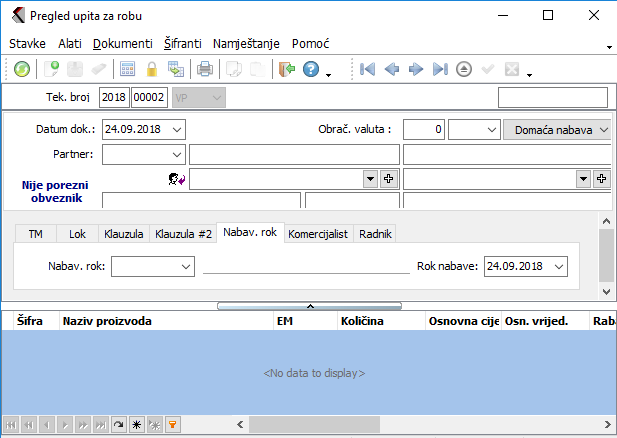This screenshot has height=438, width=617.
Task: Click the orange filter icon in grid footer
Action: (x=171, y=425)
